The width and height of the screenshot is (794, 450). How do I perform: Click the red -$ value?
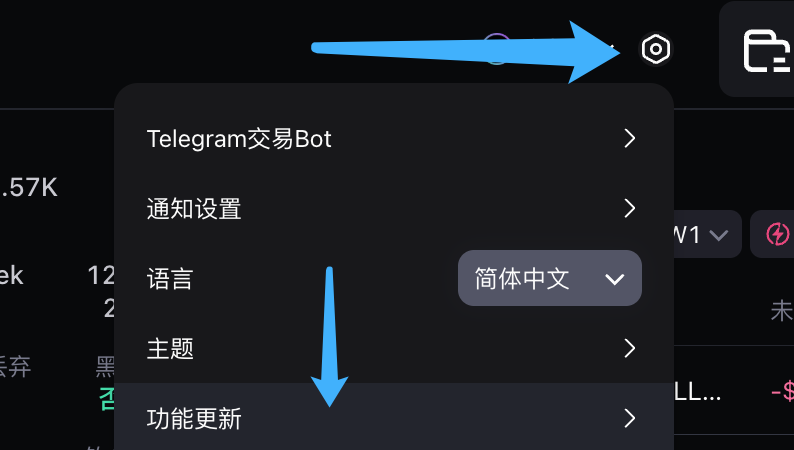(782, 392)
